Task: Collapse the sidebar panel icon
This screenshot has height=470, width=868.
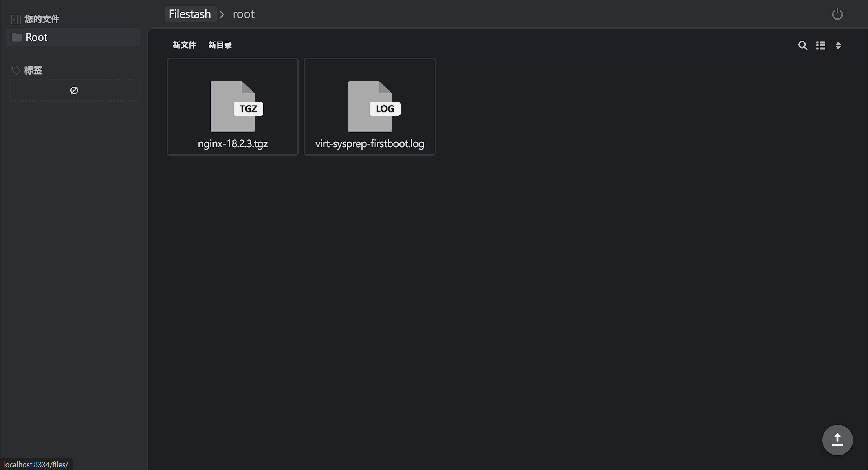Action: pyautogui.click(x=15, y=19)
